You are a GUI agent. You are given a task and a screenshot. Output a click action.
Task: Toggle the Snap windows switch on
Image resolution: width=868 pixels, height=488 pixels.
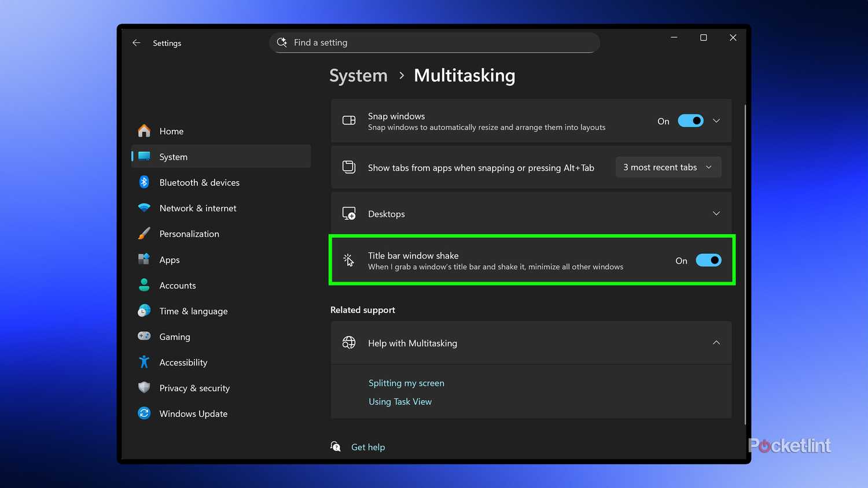pyautogui.click(x=690, y=120)
